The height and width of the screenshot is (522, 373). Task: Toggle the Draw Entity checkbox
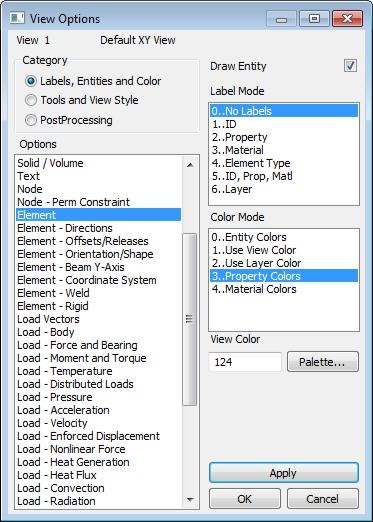tap(350, 65)
